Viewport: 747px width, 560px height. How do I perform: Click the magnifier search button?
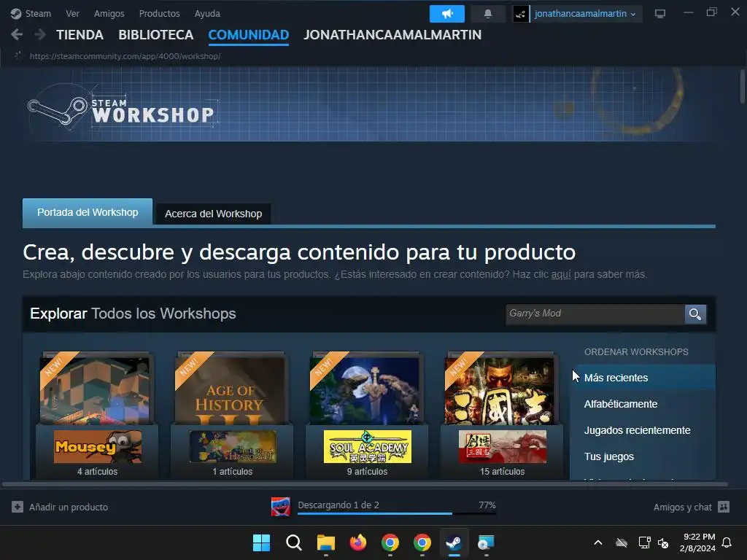click(695, 314)
